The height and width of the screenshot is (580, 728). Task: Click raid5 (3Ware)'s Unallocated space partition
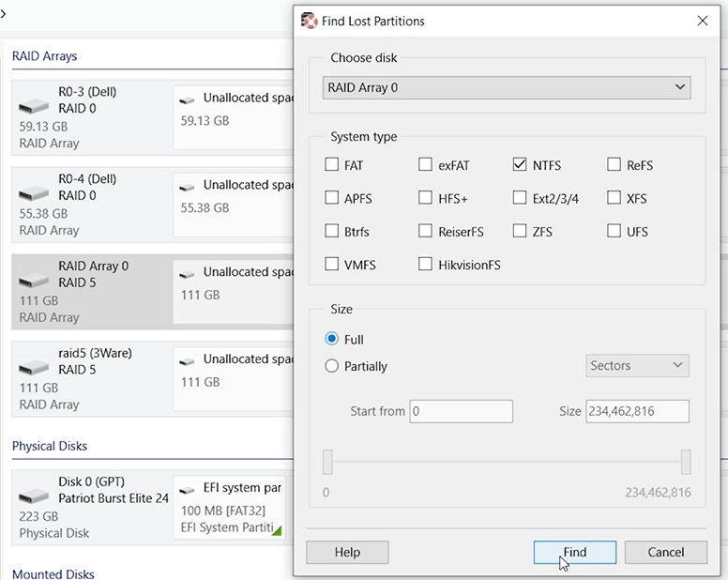tap(234, 379)
